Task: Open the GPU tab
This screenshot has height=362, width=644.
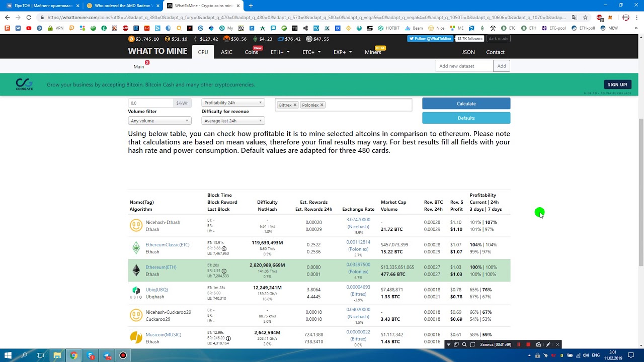Action: coord(203,52)
